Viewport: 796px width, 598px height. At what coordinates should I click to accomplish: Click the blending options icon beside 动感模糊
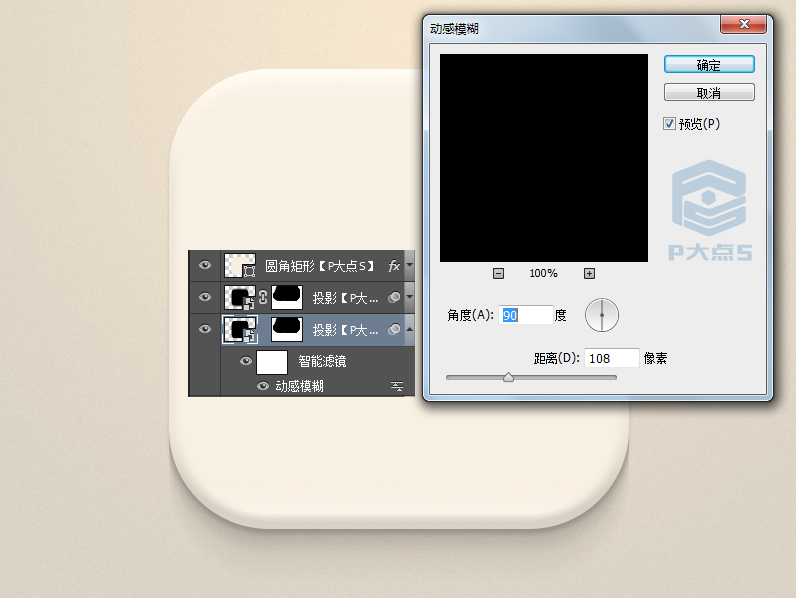pos(396,386)
